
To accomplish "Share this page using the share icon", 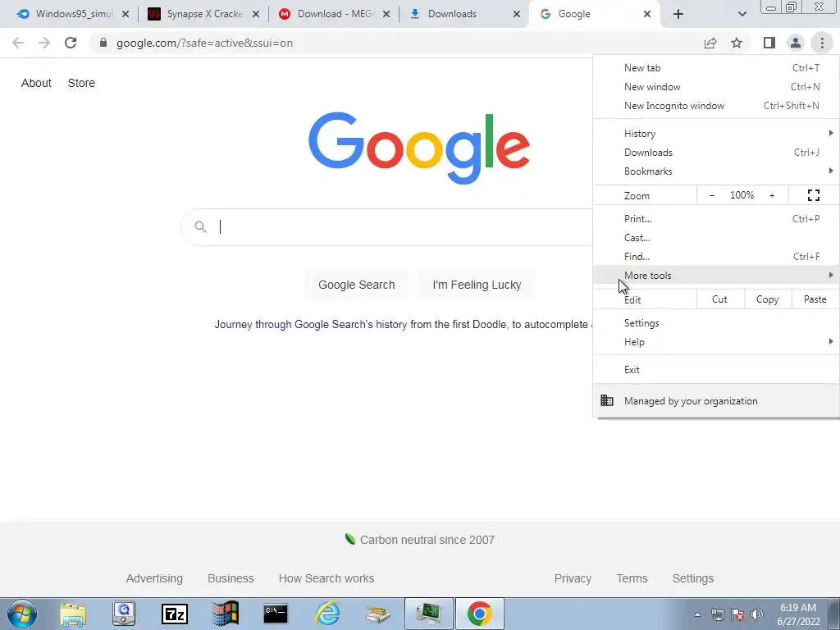I will tap(710, 43).
